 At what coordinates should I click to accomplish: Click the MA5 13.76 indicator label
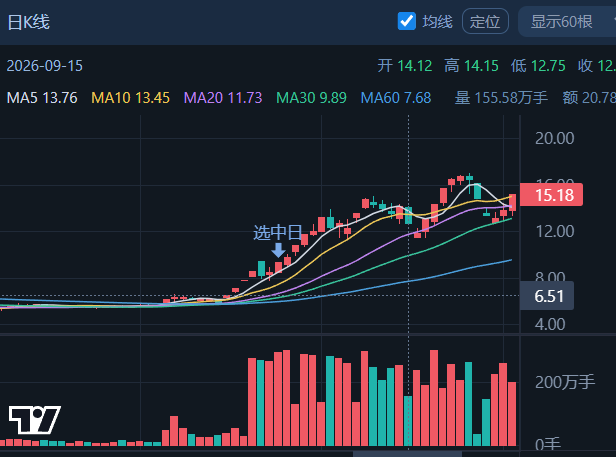click(x=42, y=98)
